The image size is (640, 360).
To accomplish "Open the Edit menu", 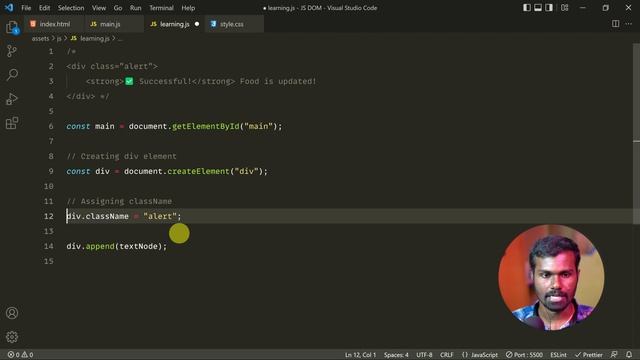I will coord(44,8).
